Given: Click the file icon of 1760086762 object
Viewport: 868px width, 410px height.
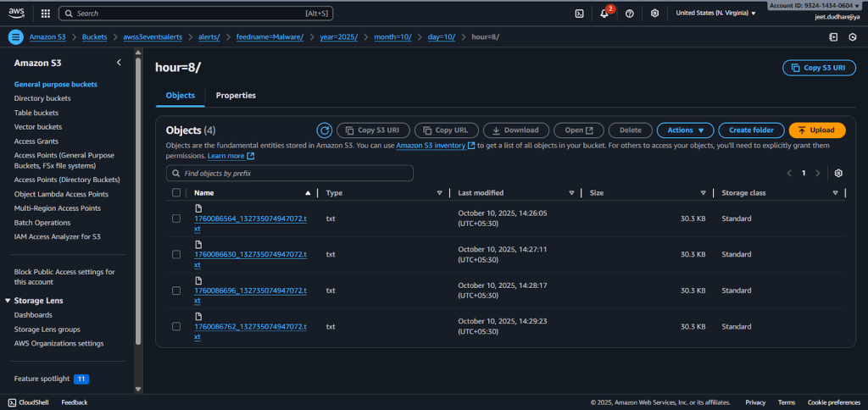Looking at the screenshot, I should 198,317.
